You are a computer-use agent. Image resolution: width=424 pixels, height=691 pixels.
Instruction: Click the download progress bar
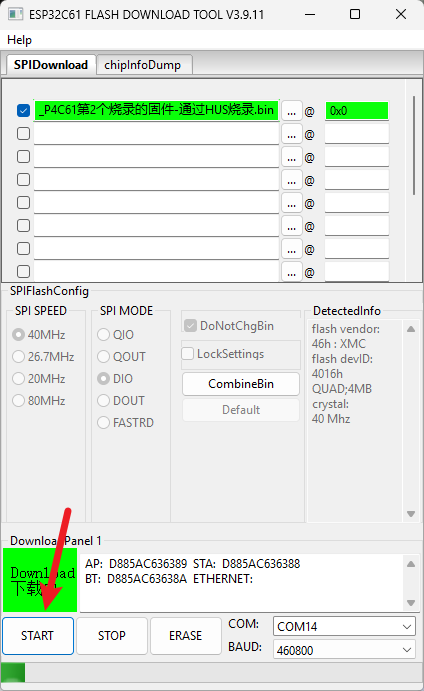click(212, 673)
